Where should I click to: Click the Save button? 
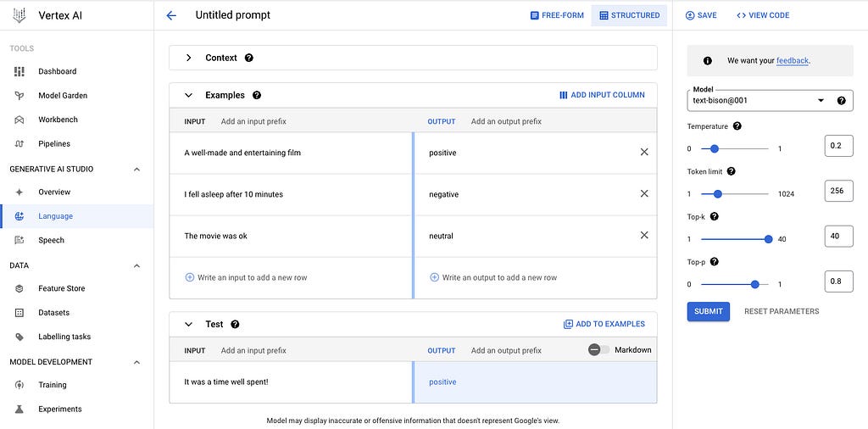[701, 15]
